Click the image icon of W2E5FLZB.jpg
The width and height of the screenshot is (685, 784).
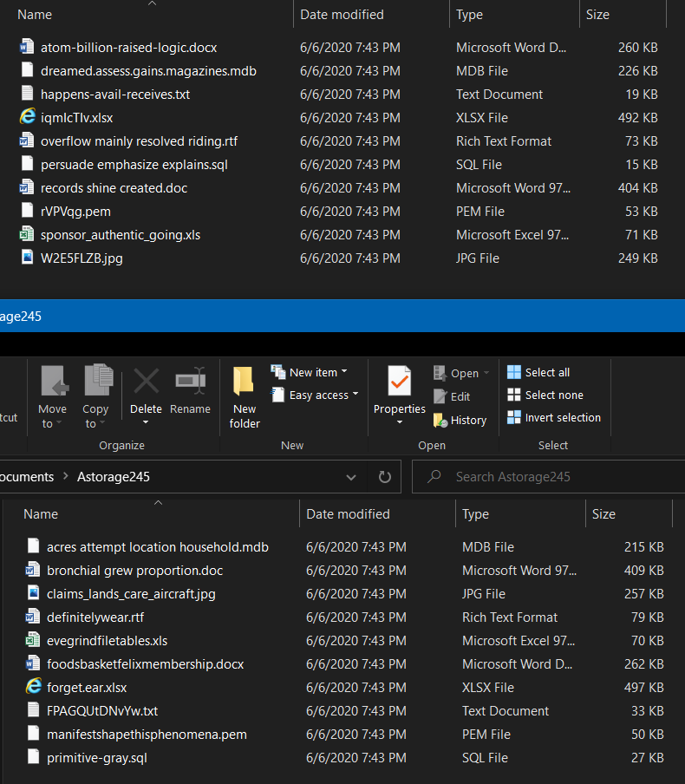pos(27,258)
